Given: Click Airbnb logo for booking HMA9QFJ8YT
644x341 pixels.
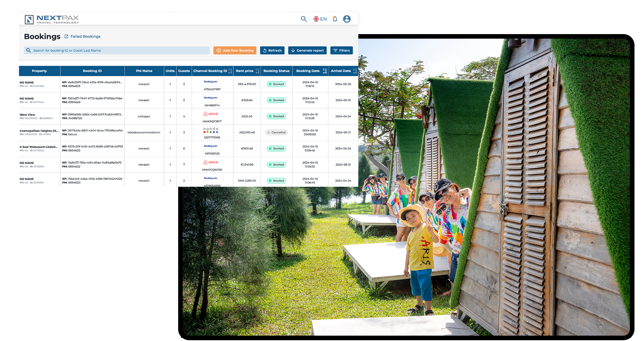Looking at the screenshot, I should 211,114.
